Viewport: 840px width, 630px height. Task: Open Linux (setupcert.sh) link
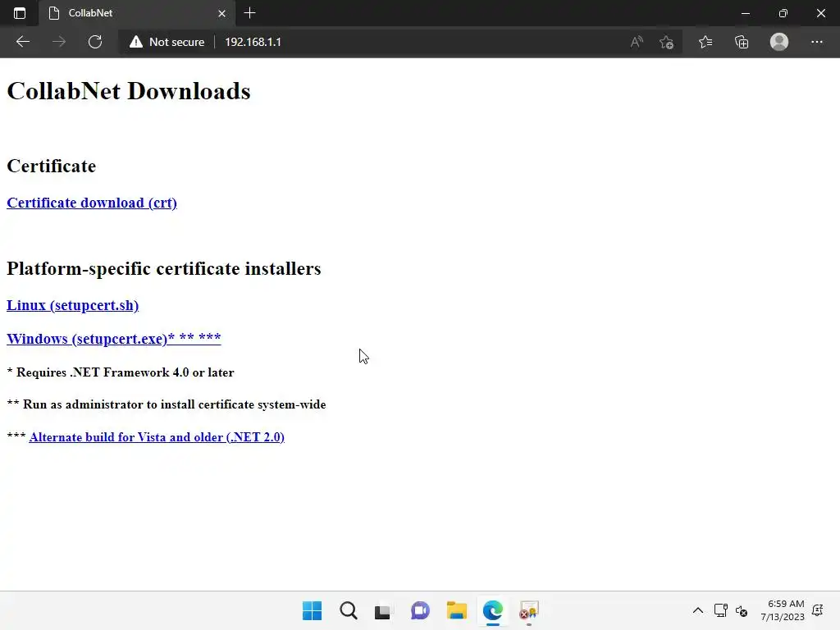click(72, 305)
